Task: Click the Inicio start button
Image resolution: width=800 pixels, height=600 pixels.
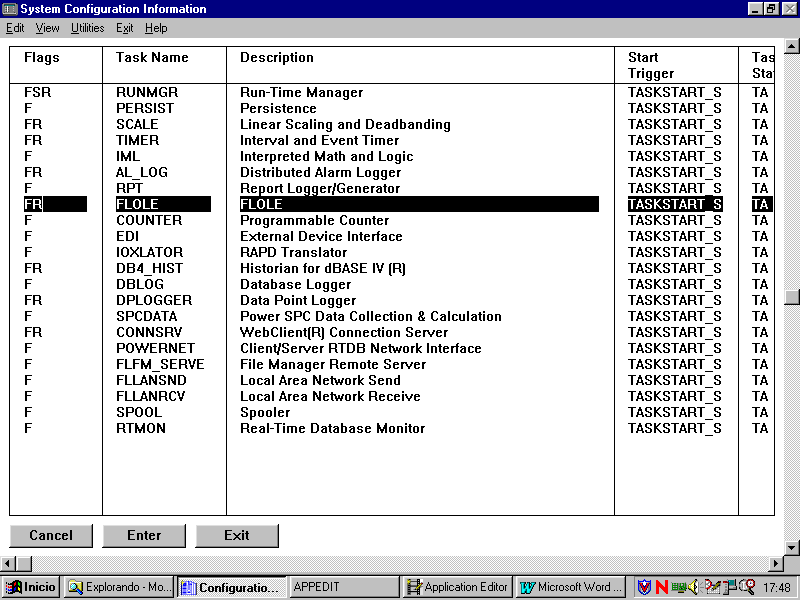Action: [x=31, y=587]
